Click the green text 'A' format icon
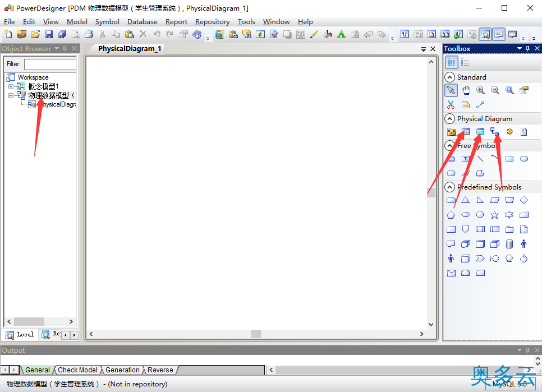Screen dimensions: 542x392 coord(341,34)
